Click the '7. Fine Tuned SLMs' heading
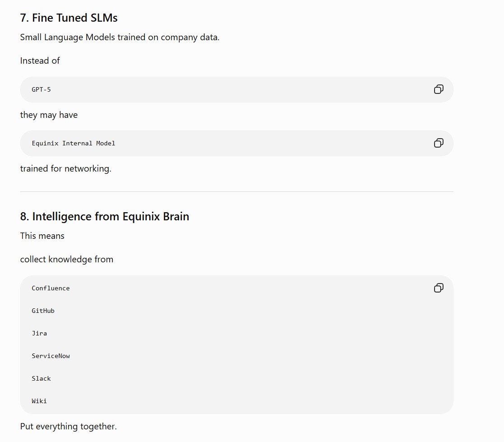Screen dimensions: 504x442 click(69, 18)
